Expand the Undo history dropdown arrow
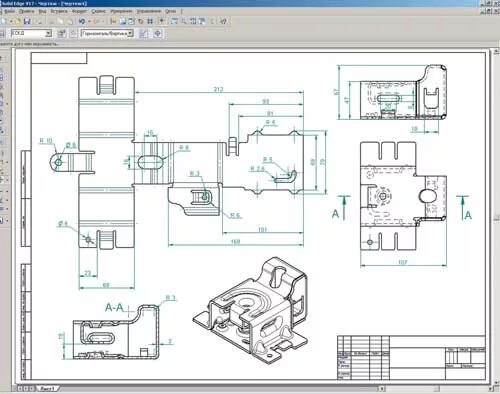 (x=89, y=21)
